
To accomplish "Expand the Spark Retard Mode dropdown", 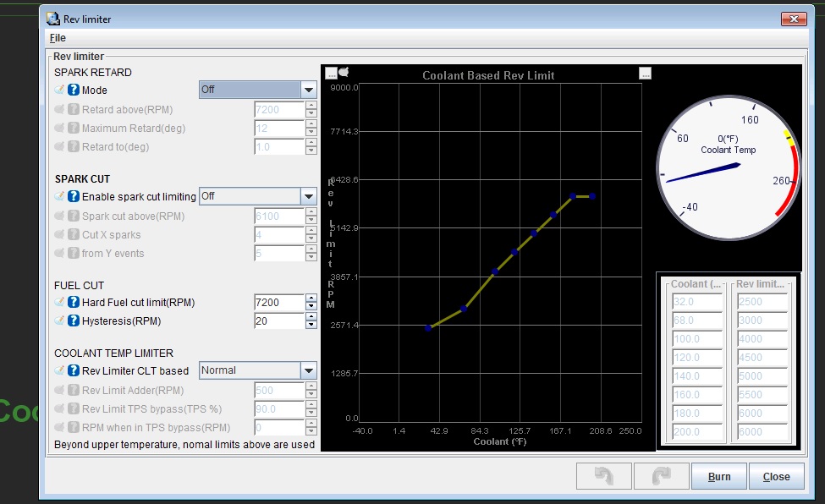I will tap(308, 90).
